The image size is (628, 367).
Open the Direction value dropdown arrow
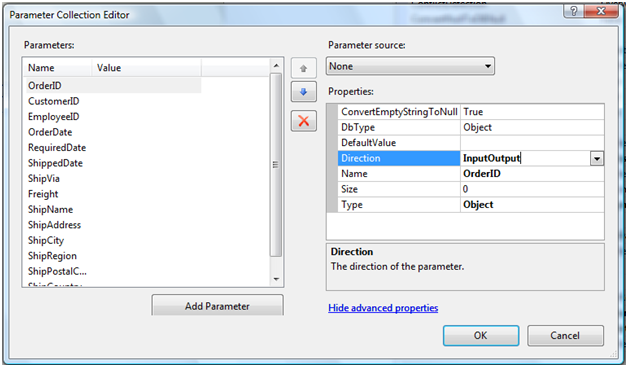pyautogui.click(x=597, y=159)
